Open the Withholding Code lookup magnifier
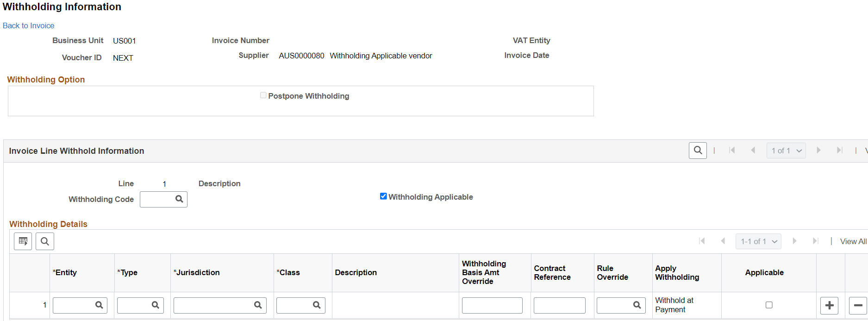Image resolution: width=868 pixels, height=321 pixels. 179,199
